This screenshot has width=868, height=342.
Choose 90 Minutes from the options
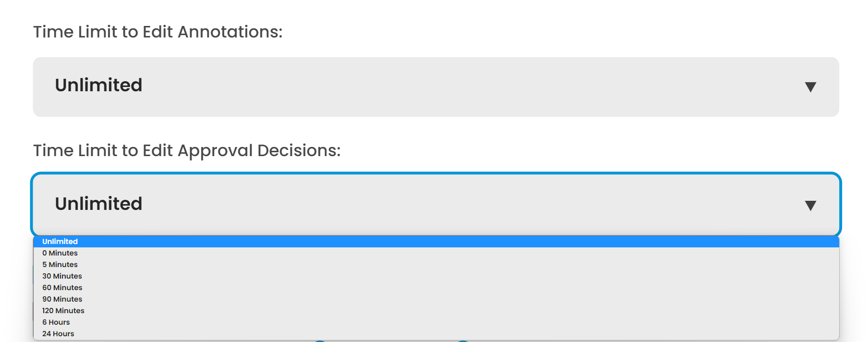click(62, 299)
